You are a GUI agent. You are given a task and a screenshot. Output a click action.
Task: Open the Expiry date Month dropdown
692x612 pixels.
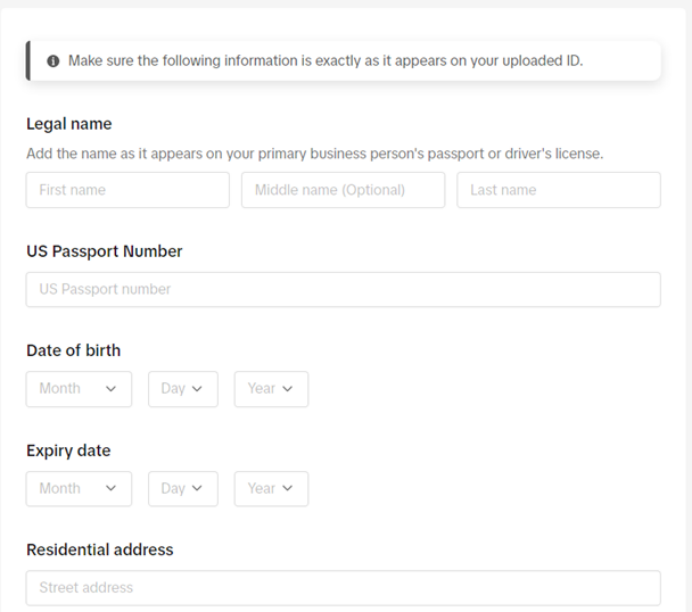click(x=79, y=488)
